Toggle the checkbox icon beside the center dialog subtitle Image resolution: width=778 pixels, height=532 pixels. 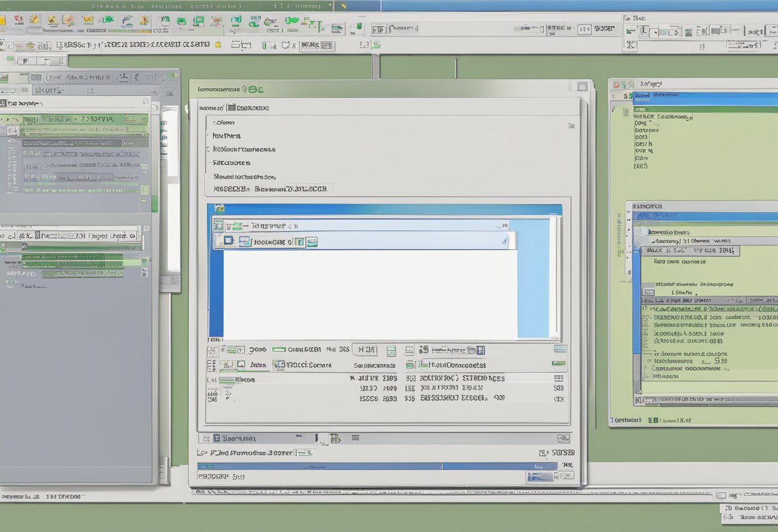pyautogui.click(x=232, y=107)
